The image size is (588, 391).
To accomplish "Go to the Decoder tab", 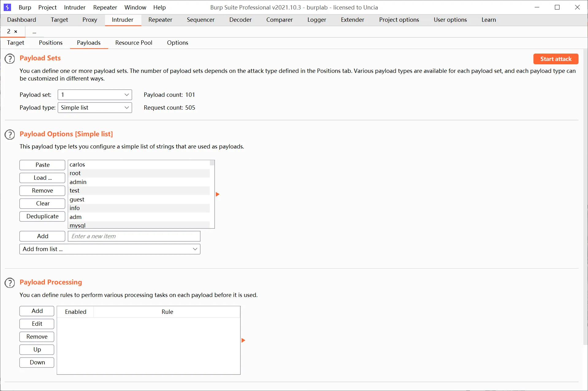I will [x=240, y=20].
